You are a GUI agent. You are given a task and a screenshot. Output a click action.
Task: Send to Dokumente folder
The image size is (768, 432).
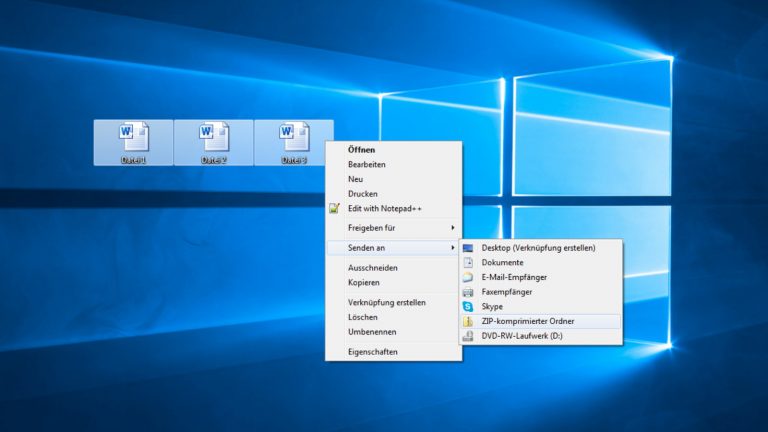click(x=502, y=262)
